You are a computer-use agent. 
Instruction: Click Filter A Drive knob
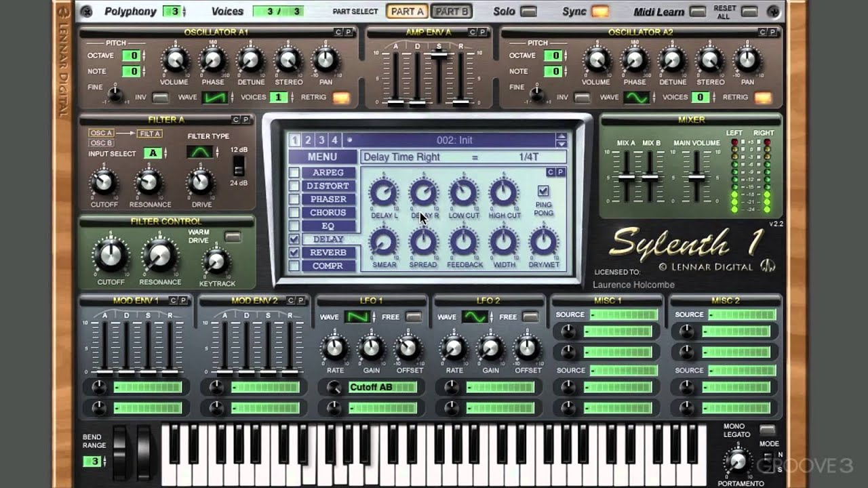[200, 182]
